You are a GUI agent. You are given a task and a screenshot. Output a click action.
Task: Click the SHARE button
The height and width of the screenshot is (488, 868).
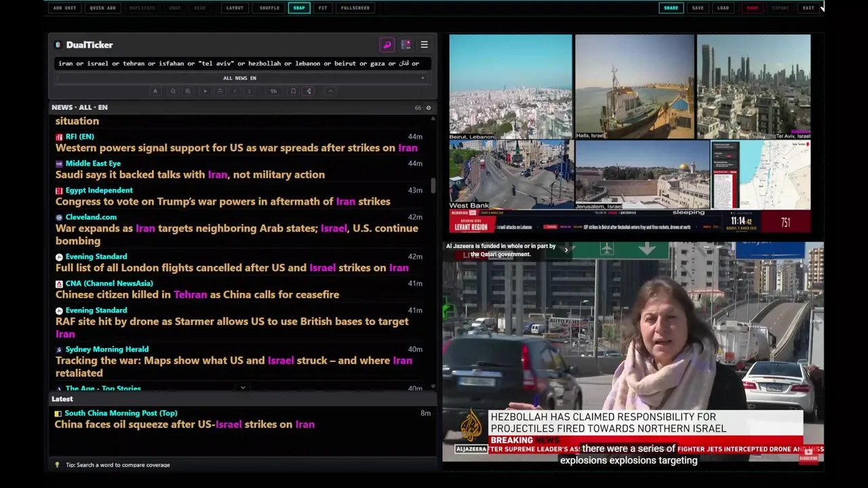(671, 7)
